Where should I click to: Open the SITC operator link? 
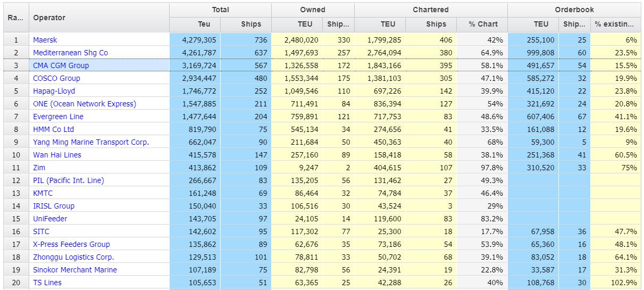coord(41,231)
